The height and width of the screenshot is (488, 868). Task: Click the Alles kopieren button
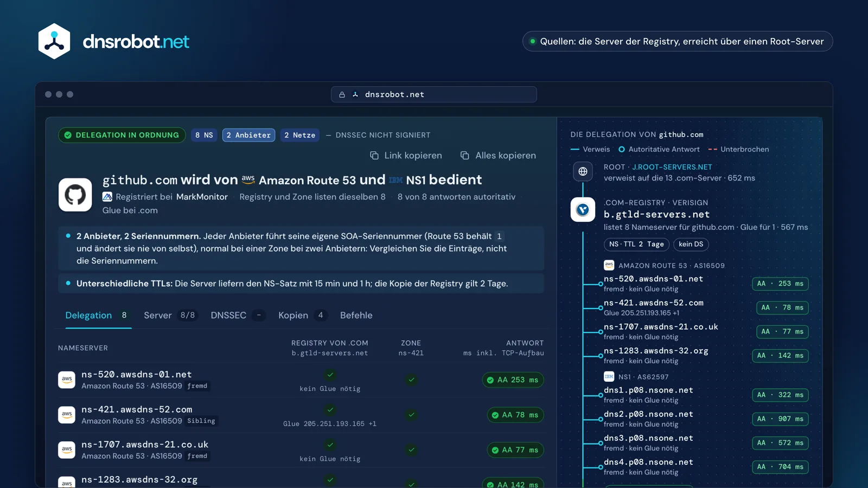[498, 156]
